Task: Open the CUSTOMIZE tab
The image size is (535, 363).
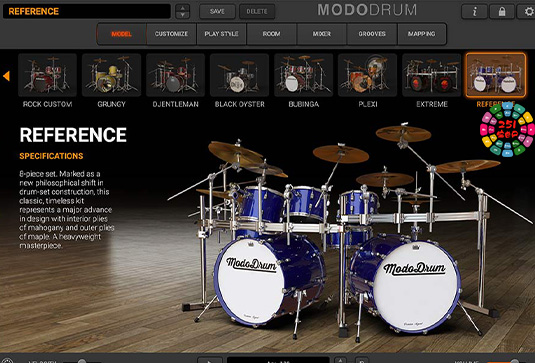Action: tap(171, 34)
